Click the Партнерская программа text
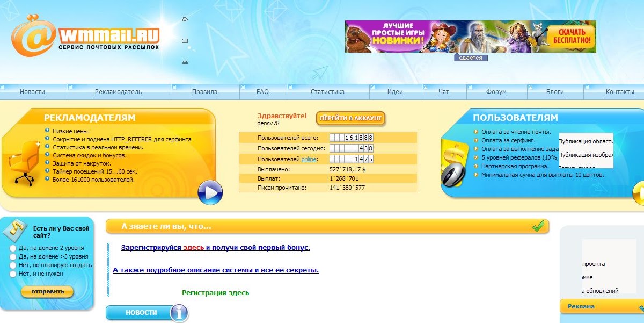This screenshot has width=644, height=323. (x=515, y=166)
